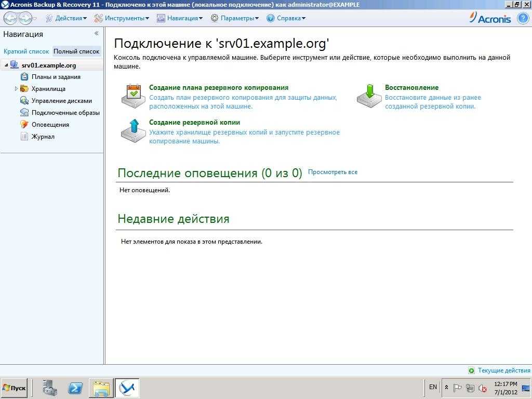The width and height of the screenshot is (532, 399).
Task: Collapse the Навигация panel with chevron
Action: 96,33
